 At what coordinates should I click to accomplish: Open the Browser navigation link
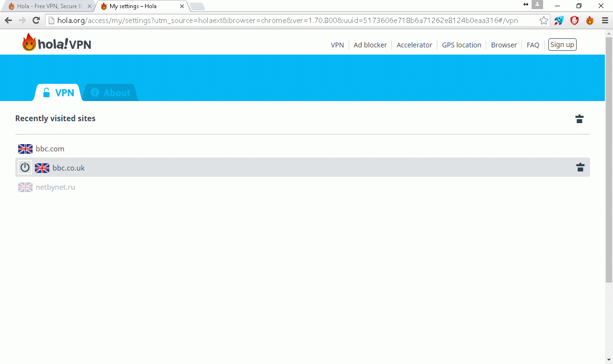[504, 45]
